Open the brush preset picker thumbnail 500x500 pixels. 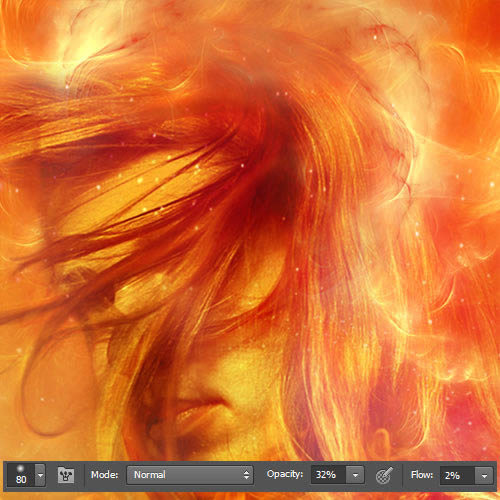point(21,475)
